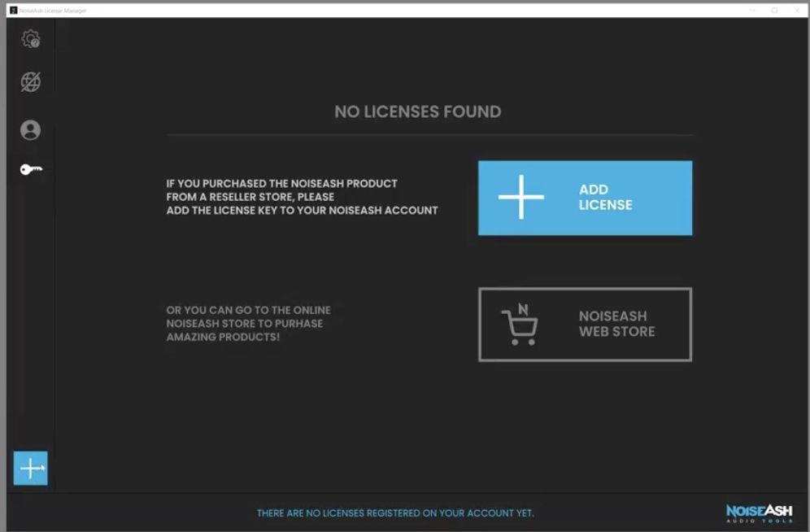
Task: Open the settings help gear icon
Action: pos(30,39)
